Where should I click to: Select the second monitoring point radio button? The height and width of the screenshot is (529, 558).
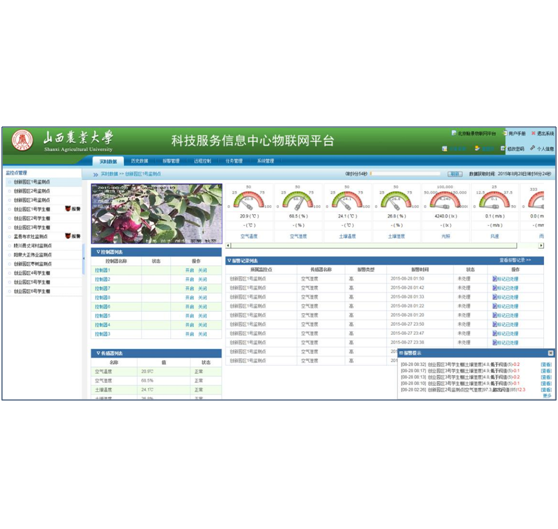coord(10,191)
